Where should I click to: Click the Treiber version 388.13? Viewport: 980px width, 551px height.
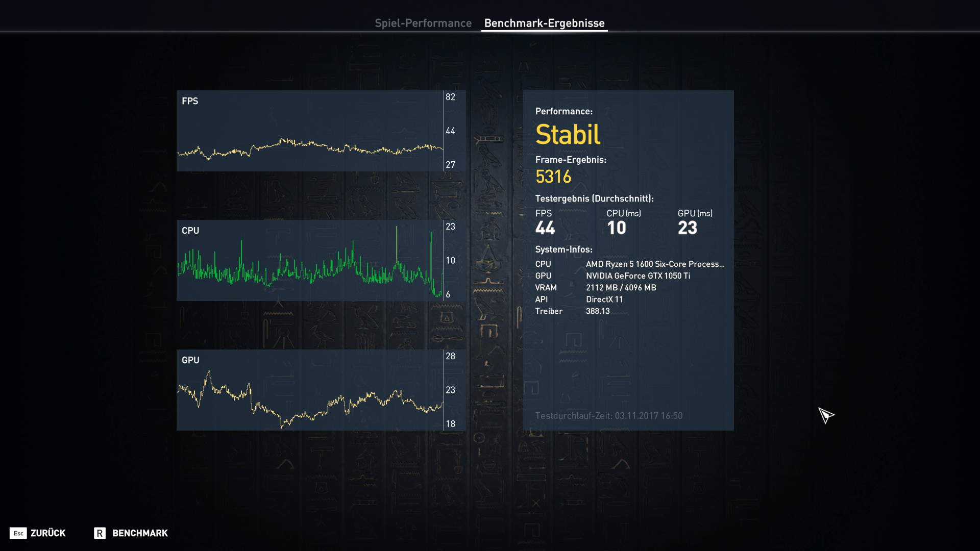[x=598, y=311]
